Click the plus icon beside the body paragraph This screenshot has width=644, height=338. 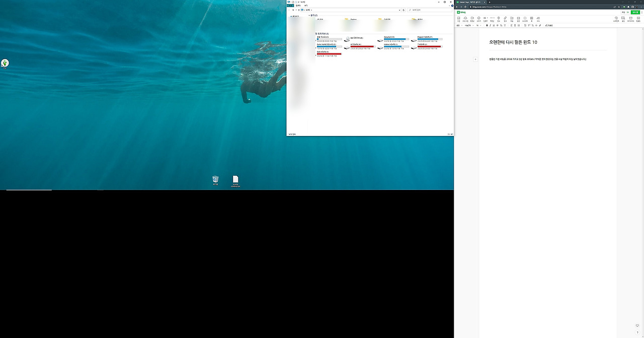click(475, 59)
